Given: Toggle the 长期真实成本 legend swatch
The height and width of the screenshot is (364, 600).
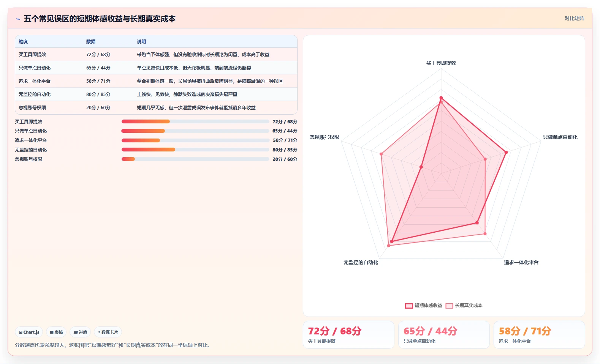Looking at the screenshot, I should click(x=449, y=306).
